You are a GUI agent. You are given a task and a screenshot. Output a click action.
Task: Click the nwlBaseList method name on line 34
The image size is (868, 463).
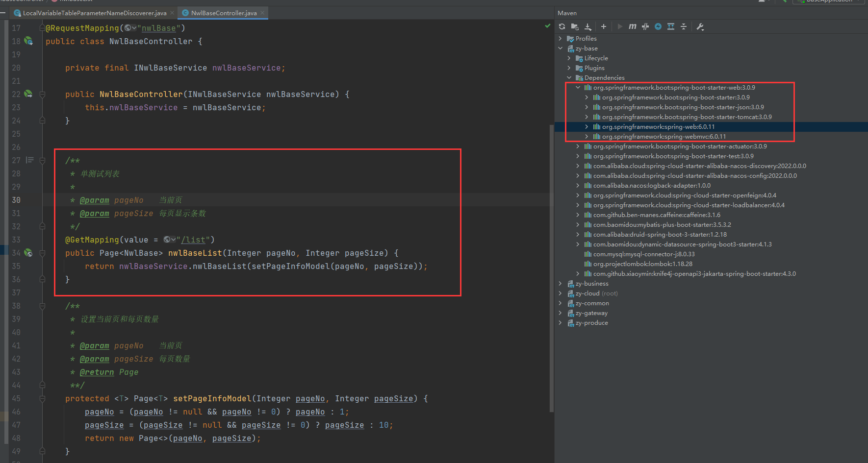pyautogui.click(x=195, y=253)
